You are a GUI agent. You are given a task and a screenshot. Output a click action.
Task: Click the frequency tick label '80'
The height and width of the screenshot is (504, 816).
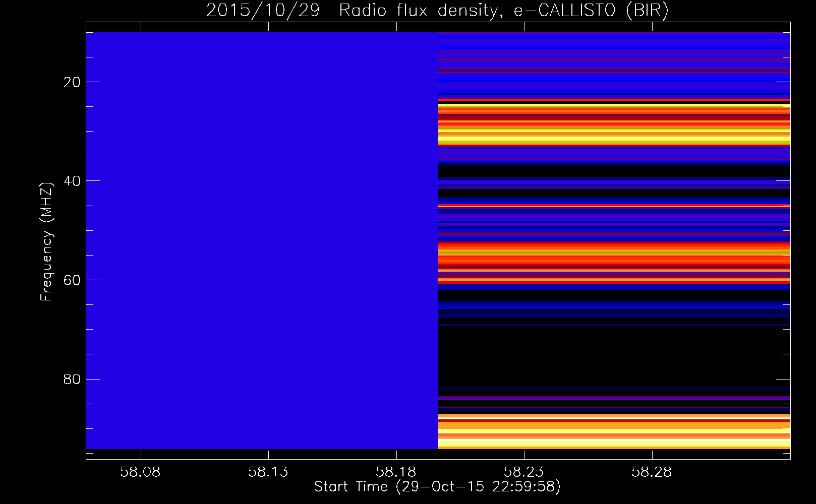73,379
